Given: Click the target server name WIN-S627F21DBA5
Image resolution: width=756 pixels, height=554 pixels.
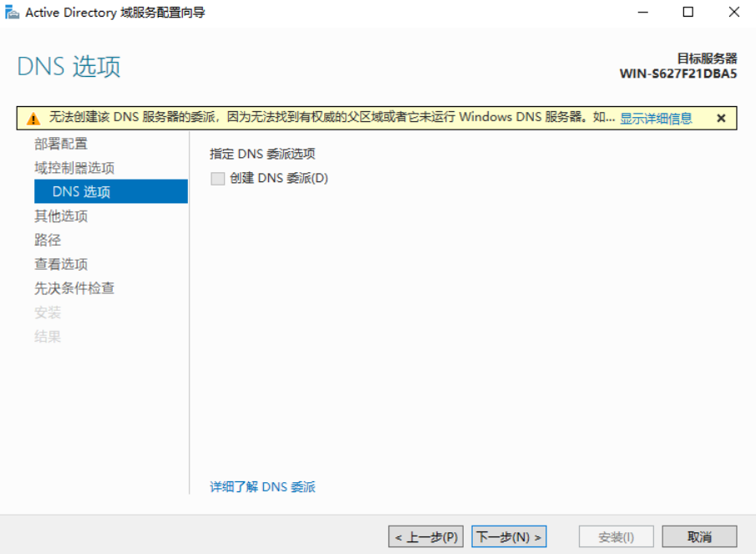Looking at the screenshot, I should [677, 74].
